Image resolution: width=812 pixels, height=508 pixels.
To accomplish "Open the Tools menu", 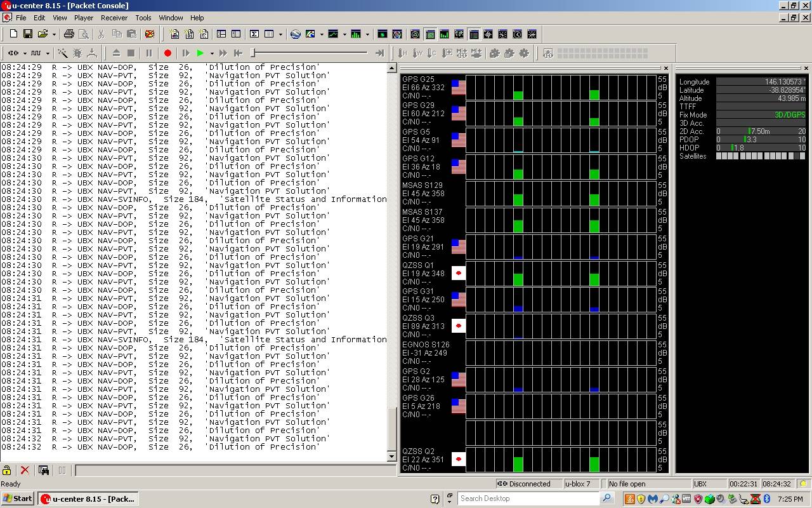I will click(x=143, y=18).
